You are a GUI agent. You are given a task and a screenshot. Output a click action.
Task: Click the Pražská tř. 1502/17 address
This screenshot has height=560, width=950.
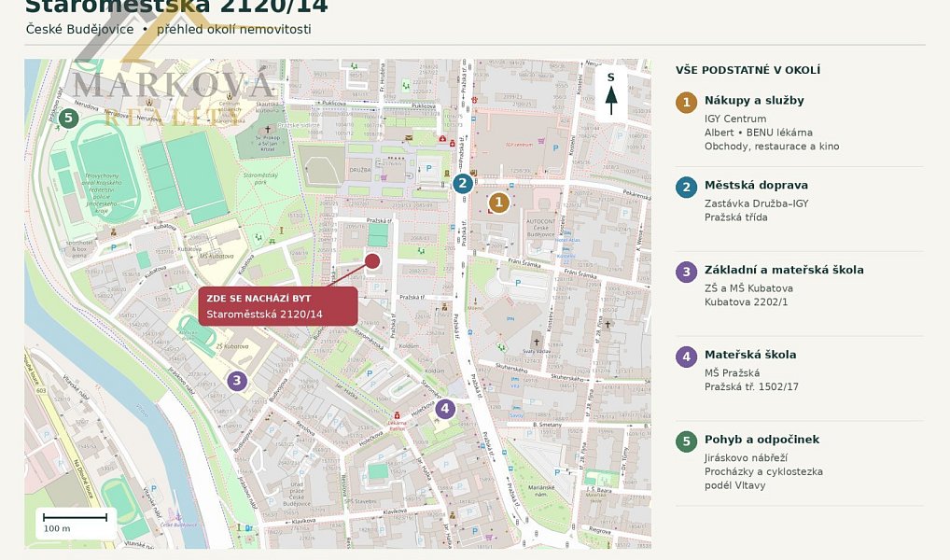(x=751, y=386)
